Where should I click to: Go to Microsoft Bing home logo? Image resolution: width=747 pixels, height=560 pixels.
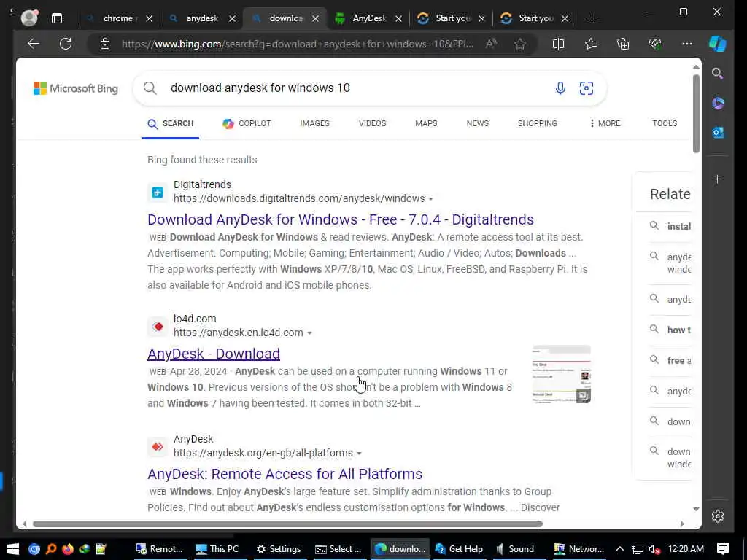[x=75, y=88]
